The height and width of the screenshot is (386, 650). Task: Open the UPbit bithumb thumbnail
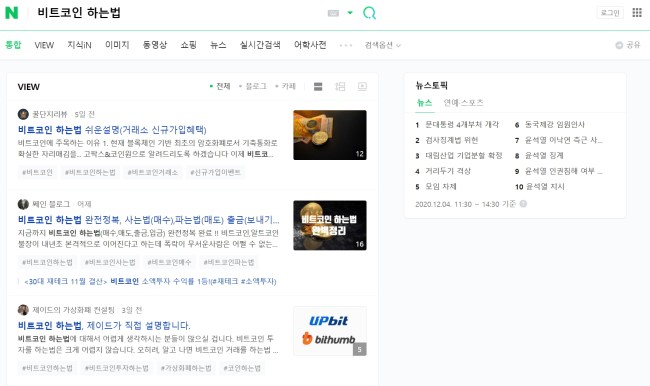(x=330, y=331)
